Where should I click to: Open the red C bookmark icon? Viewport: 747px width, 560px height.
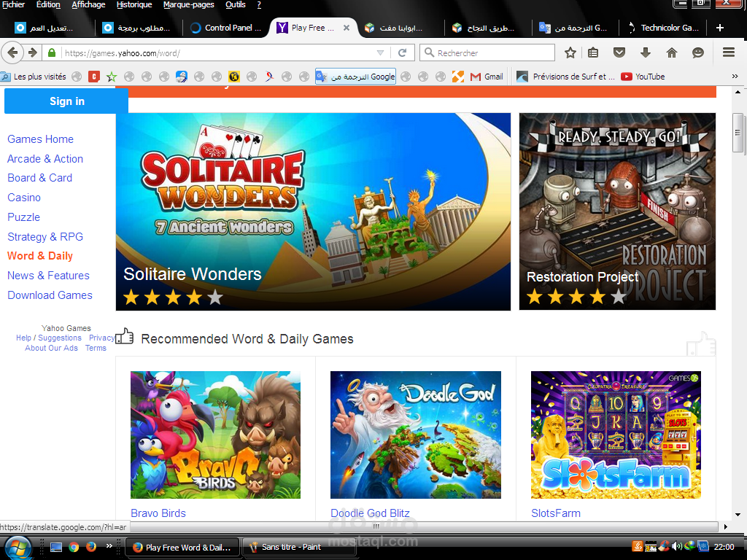click(94, 76)
